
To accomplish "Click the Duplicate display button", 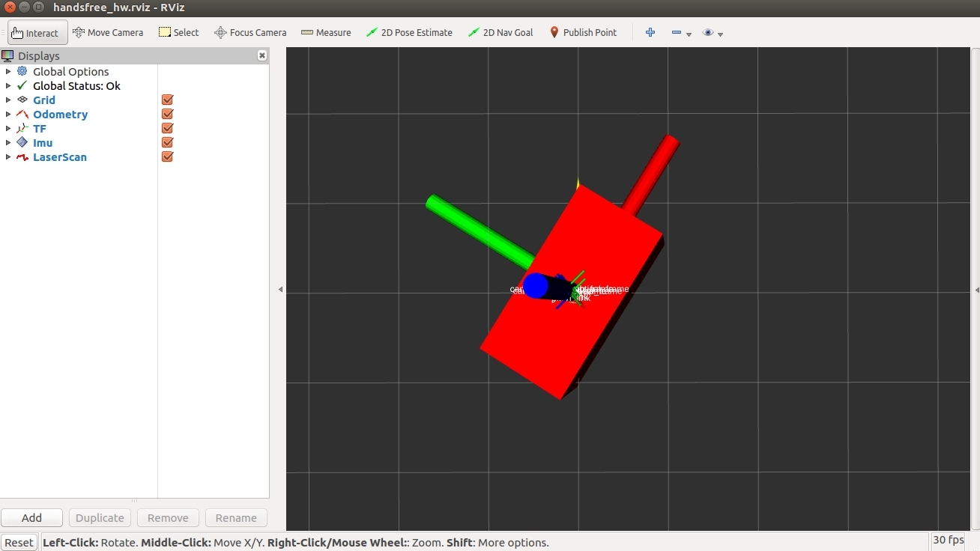I will (100, 517).
